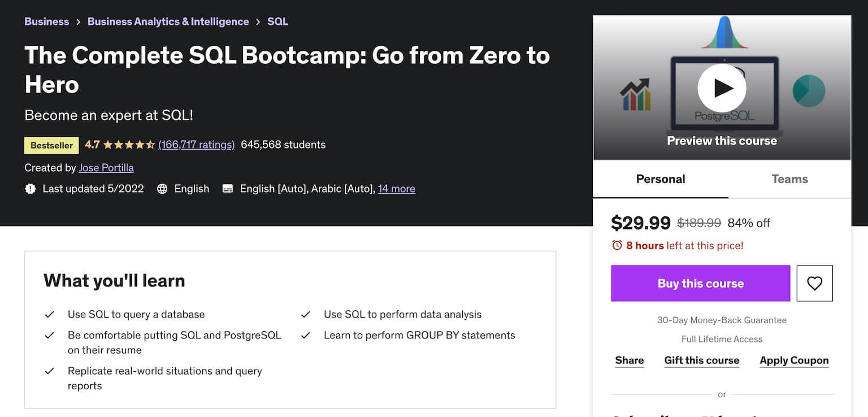Image resolution: width=868 pixels, height=417 pixels.
Task: Navigate to the SQL breadcrumb category
Action: [x=277, y=21]
